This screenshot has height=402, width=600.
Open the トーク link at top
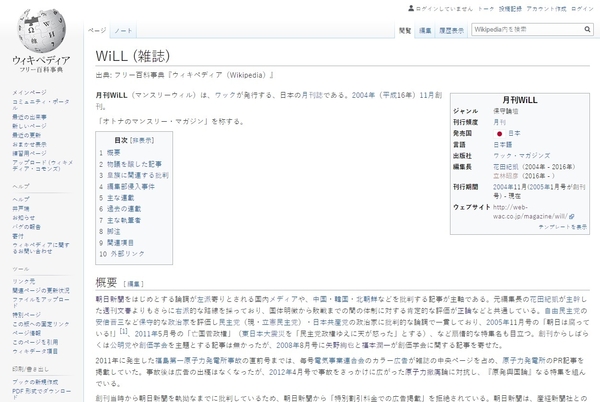point(486,9)
